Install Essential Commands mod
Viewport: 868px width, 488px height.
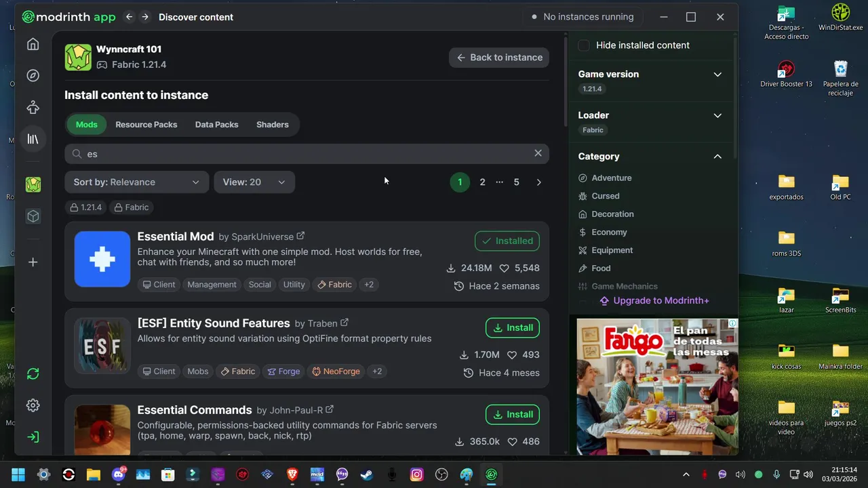point(513,414)
